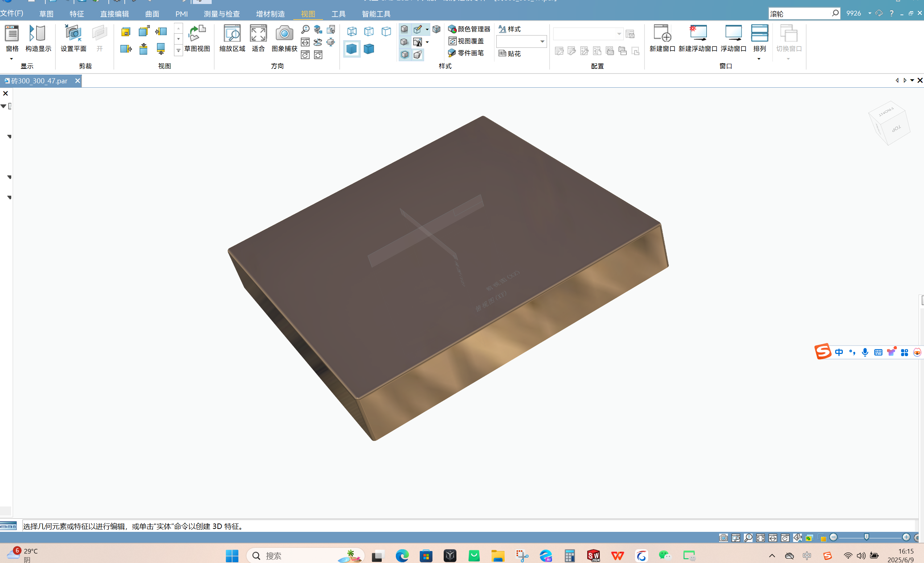Click the view icon with top yellow edge

(143, 49)
